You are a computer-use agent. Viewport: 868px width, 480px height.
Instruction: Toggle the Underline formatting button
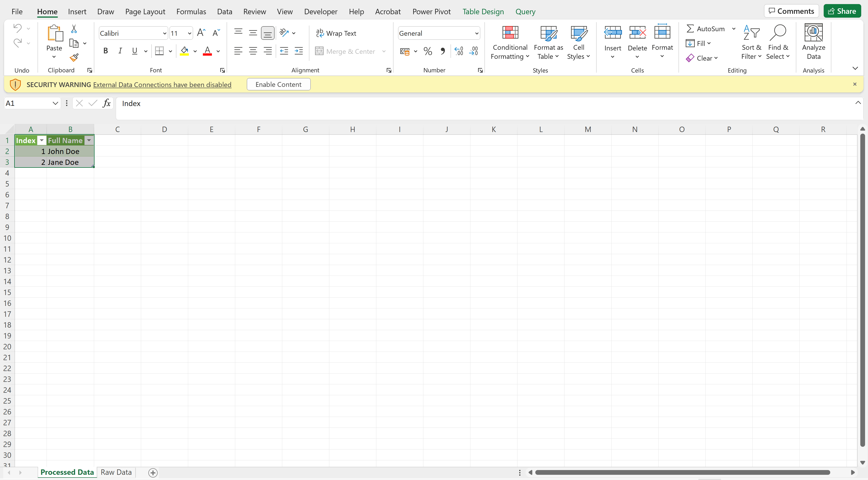pos(135,51)
